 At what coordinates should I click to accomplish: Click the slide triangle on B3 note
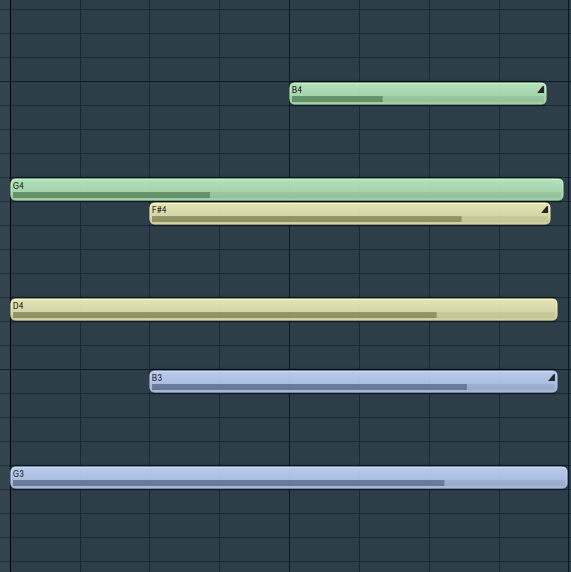552,378
